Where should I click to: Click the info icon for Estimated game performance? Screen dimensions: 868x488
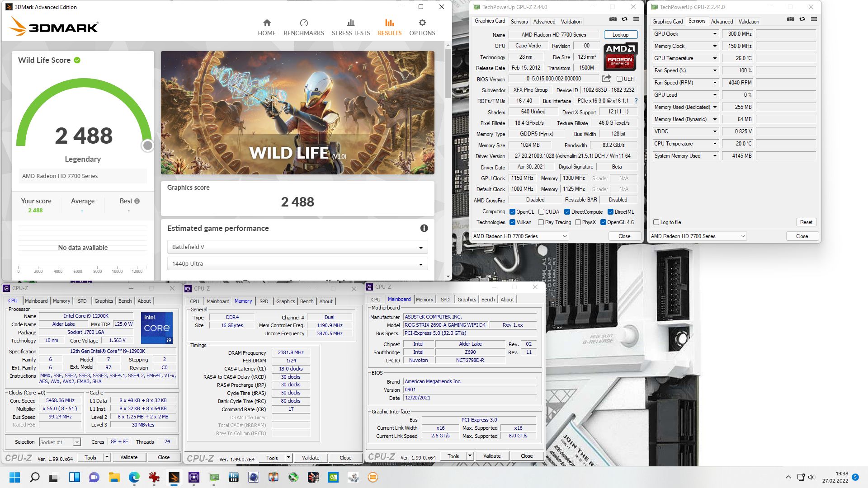[424, 228]
